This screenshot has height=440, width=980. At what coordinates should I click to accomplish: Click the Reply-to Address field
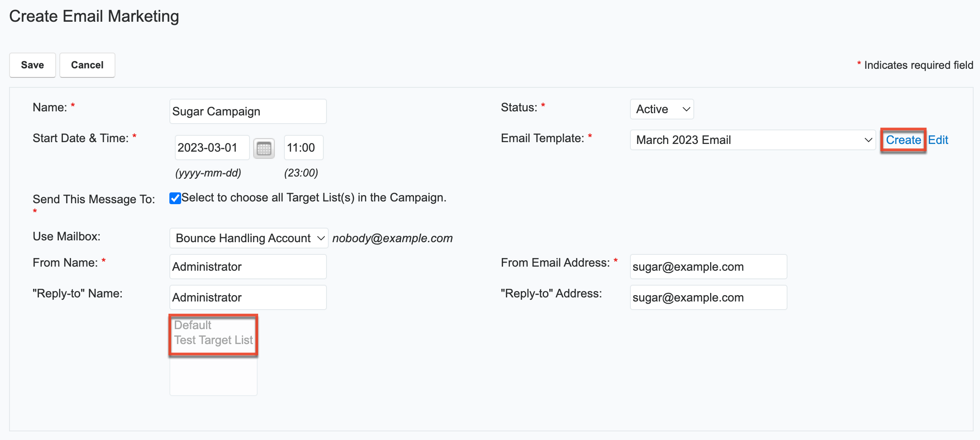click(708, 297)
